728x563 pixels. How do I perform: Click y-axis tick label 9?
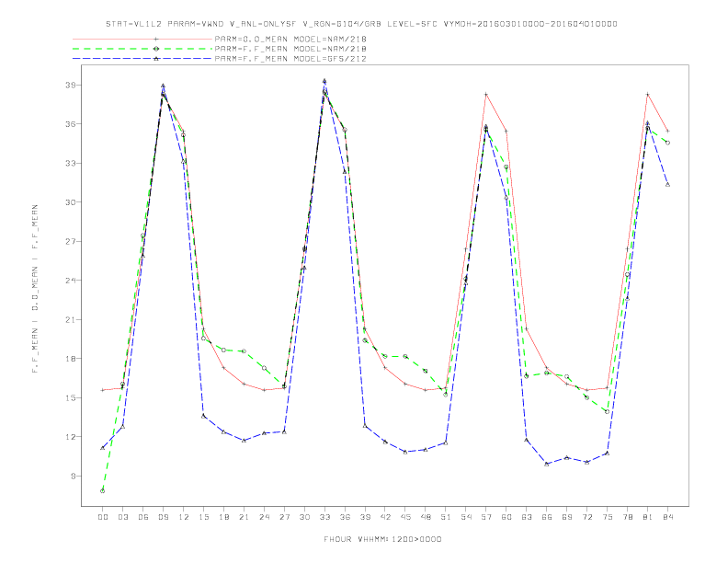point(74,476)
